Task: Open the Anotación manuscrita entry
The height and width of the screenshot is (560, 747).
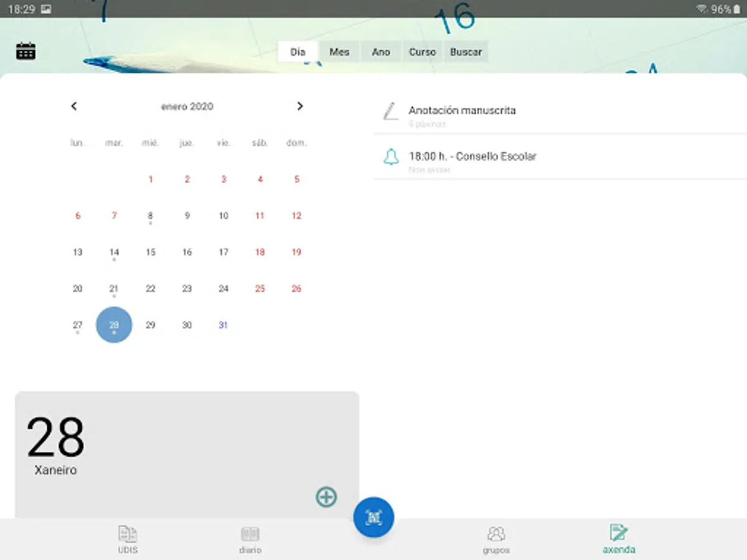Action: (461, 110)
